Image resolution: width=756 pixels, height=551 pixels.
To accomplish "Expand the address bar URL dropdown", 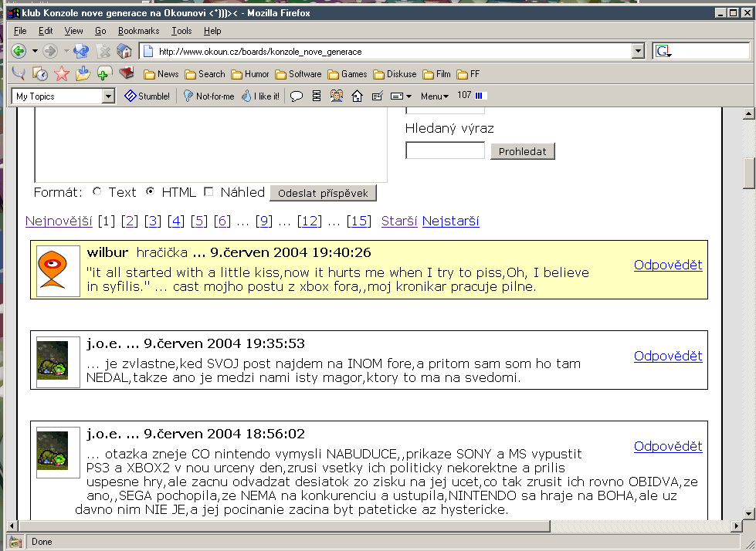I will pyautogui.click(x=638, y=51).
